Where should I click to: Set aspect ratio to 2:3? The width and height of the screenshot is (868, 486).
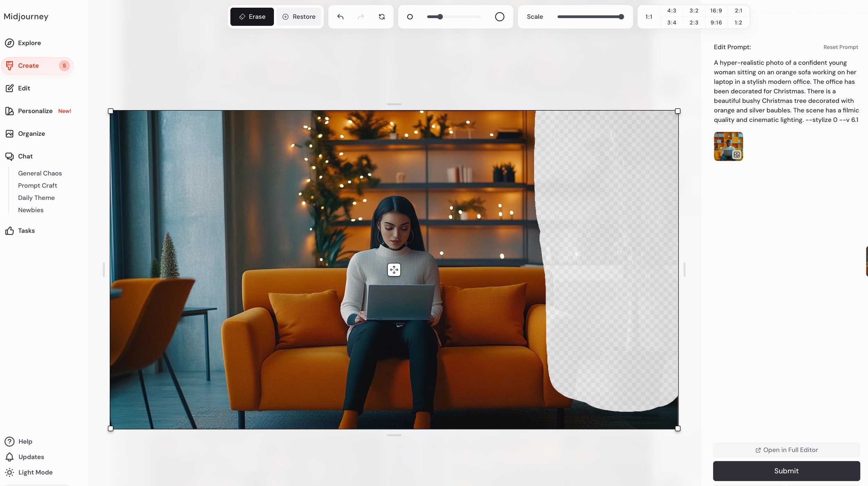point(694,23)
